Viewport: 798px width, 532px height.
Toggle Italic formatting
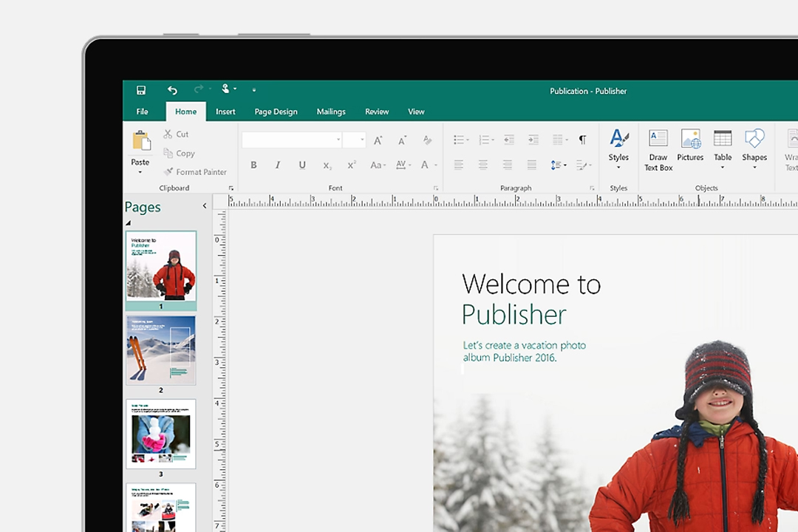tap(278, 165)
